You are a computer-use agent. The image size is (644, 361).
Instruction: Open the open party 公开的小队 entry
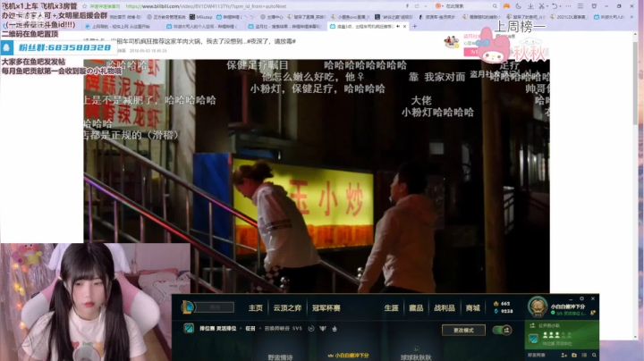coord(562,334)
